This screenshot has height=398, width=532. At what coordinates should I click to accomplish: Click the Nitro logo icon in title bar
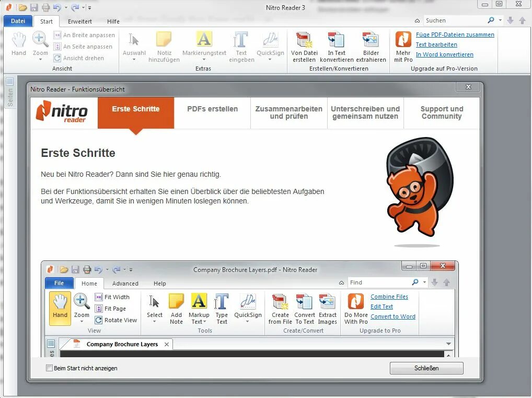[8, 7]
